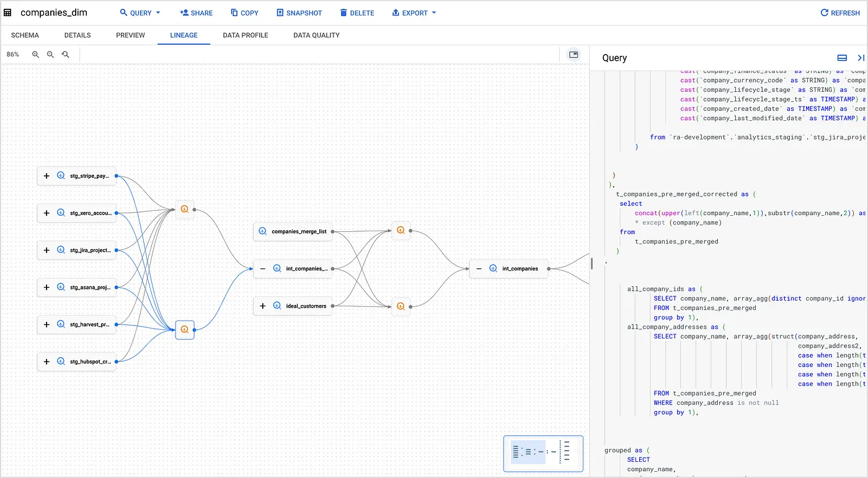Switch to the Schema tab
The width and height of the screenshot is (868, 478).
coord(25,35)
